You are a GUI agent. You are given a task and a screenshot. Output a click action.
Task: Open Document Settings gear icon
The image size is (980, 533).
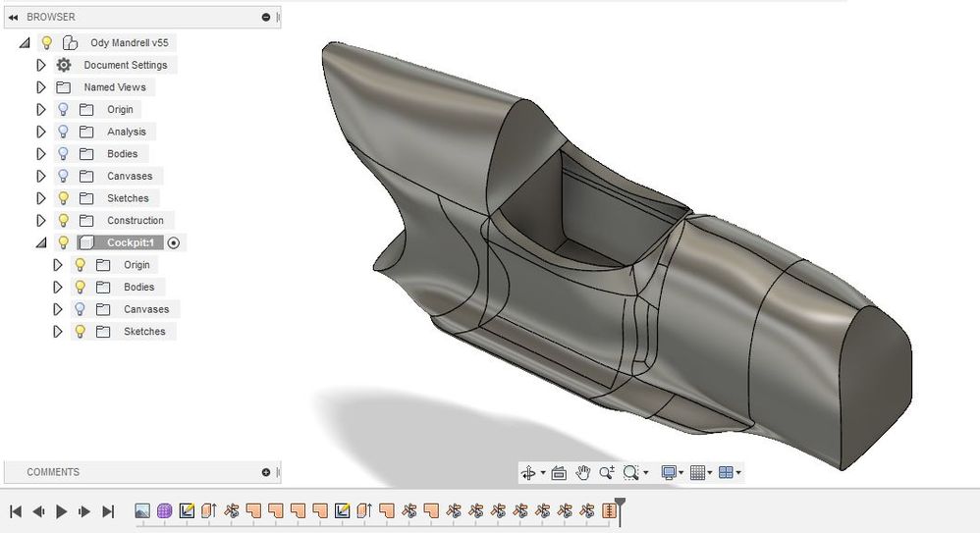(x=63, y=65)
